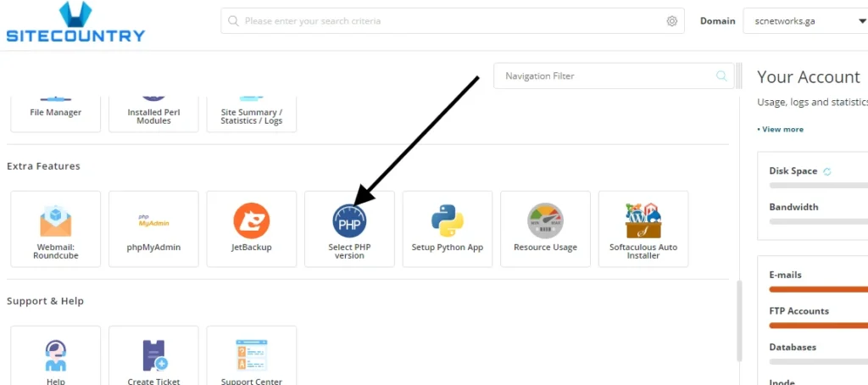Open Create Ticket icon

pos(154,355)
